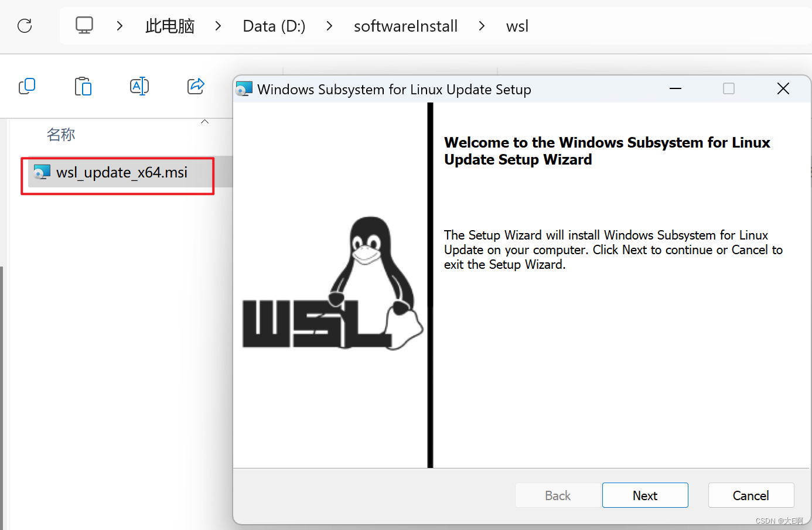This screenshot has height=530, width=812.
Task: Click the Explorer left scrollbar
Action: pos(2,398)
